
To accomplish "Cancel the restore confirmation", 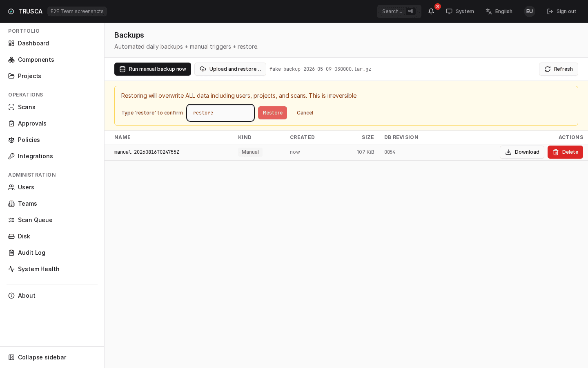I will pyautogui.click(x=305, y=113).
